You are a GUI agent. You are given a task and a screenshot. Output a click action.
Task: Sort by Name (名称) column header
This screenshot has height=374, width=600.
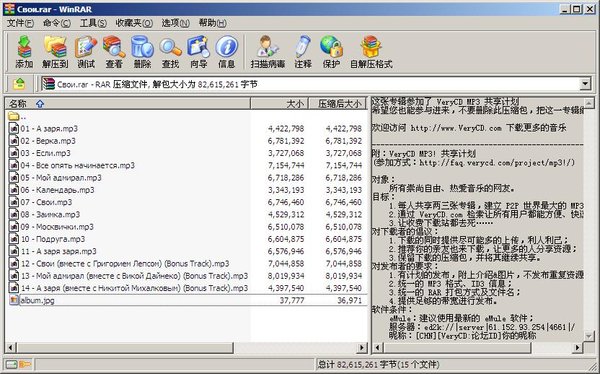(128, 104)
